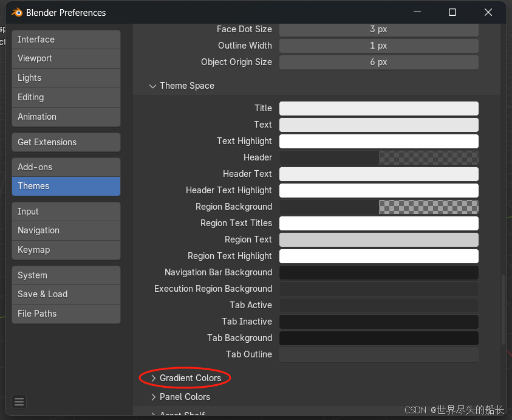The width and height of the screenshot is (512, 420).
Task: Open the Keymap preferences section
Action: click(x=66, y=250)
